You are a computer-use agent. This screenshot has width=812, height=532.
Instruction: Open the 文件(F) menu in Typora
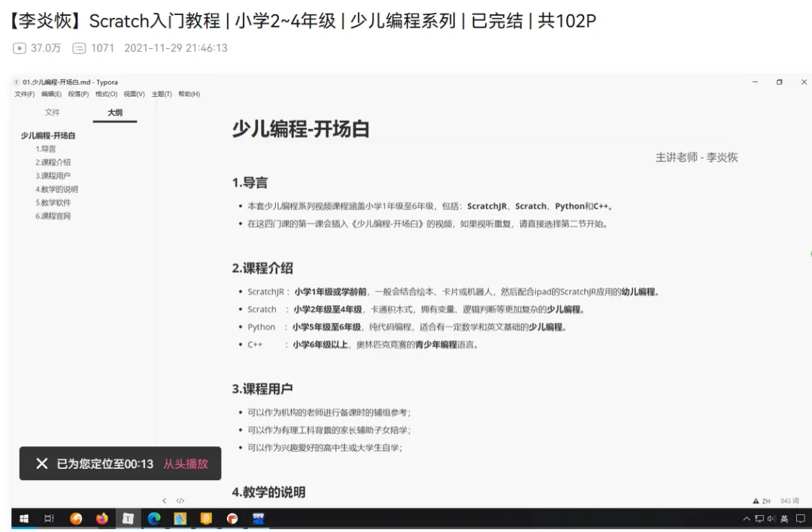click(24, 94)
